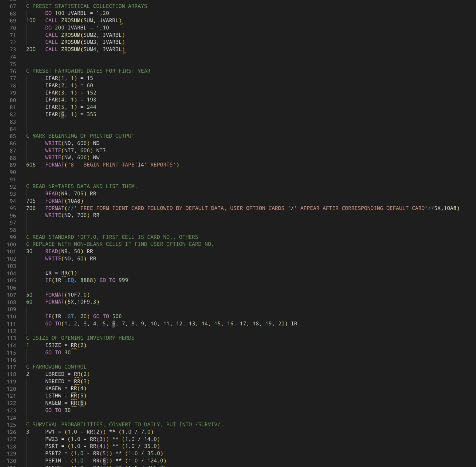Click the 'IR = RR(1)' assignment
Image resolution: width=476 pixels, height=467 pixels.
point(61,273)
